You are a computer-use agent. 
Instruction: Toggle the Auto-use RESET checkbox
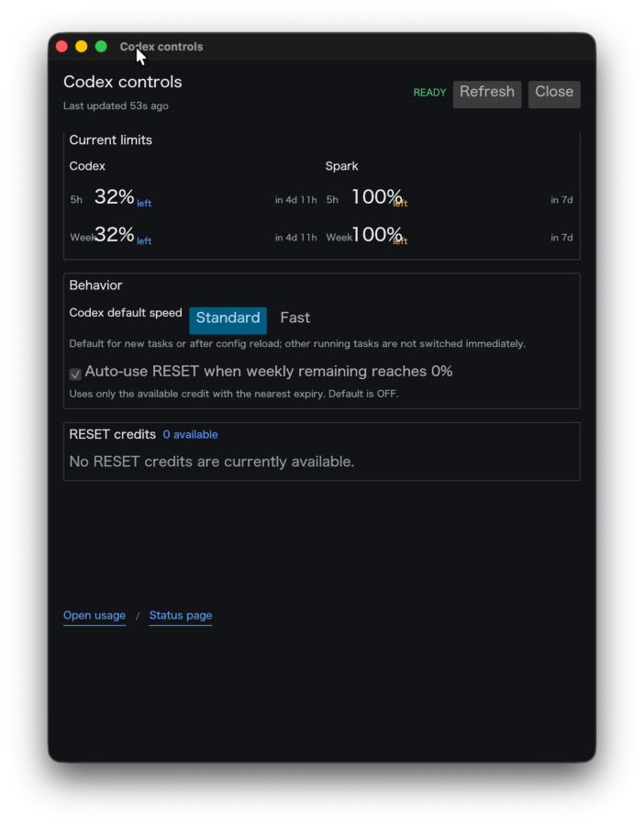pos(75,374)
